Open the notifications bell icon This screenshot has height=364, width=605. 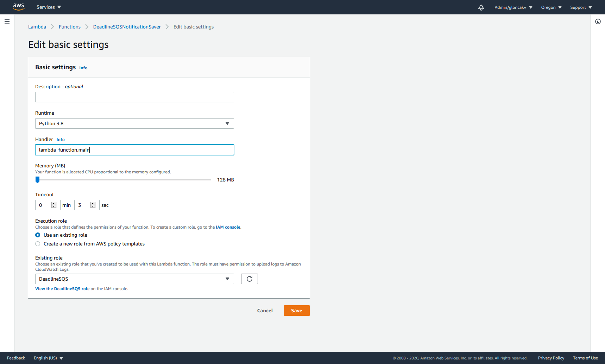481,7
